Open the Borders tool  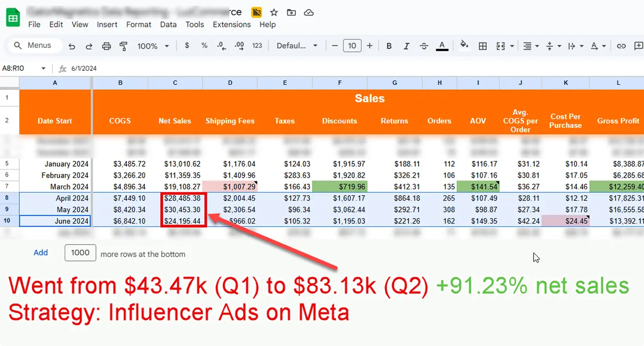483,46
